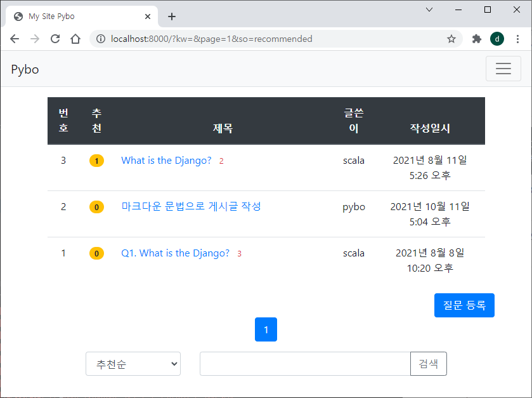
Task: Click the 작성일시 column header
Action: tap(430, 128)
